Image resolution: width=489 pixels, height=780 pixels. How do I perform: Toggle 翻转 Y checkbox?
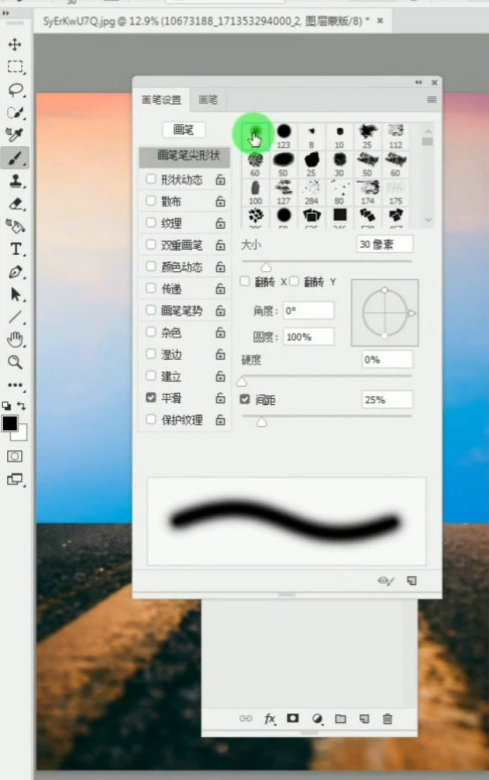pos(294,281)
